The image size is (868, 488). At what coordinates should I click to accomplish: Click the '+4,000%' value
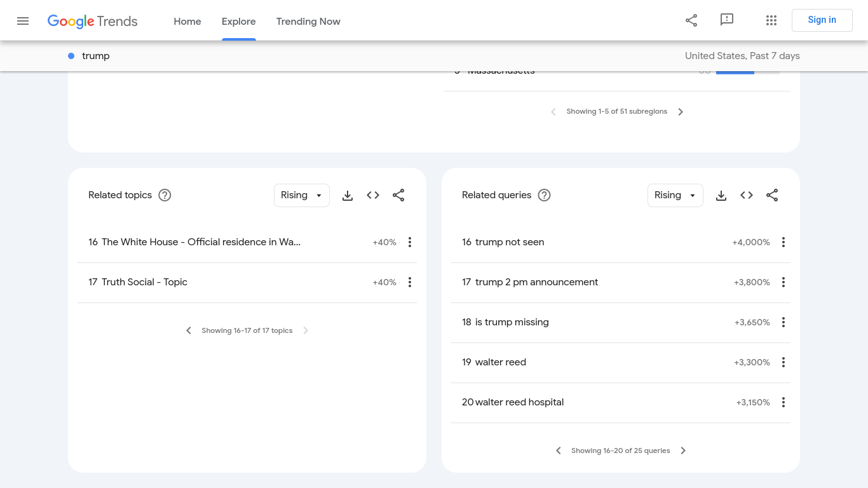pos(751,242)
